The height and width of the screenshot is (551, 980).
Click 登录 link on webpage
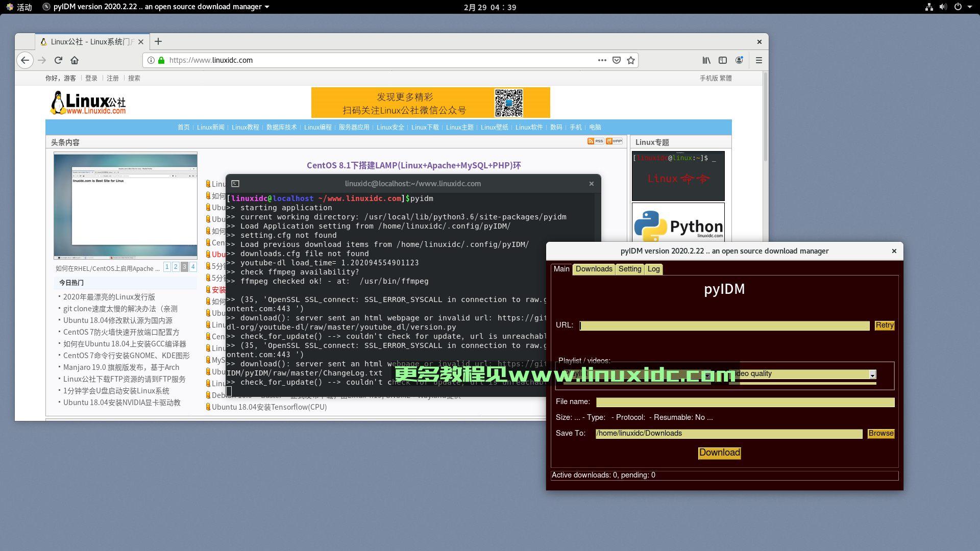click(91, 78)
